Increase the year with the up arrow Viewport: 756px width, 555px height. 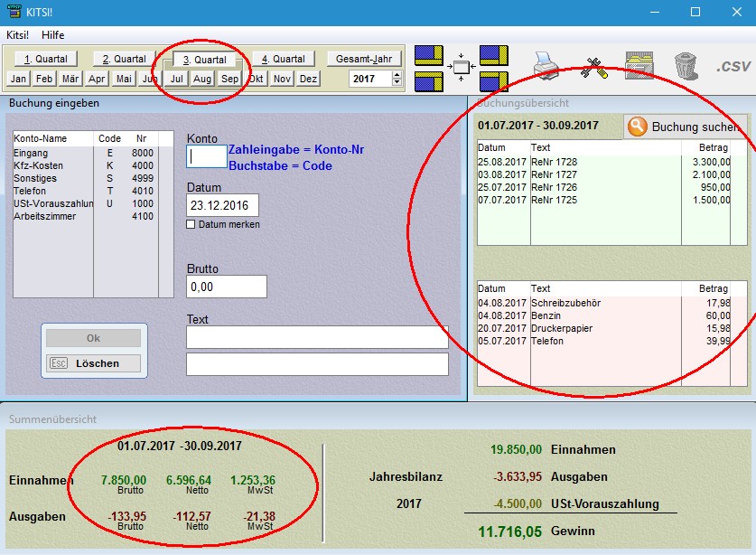[397, 75]
